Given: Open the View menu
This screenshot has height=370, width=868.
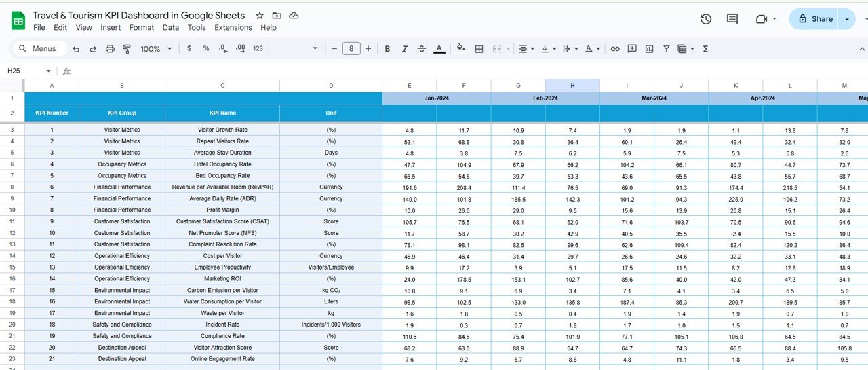Looking at the screenshot, I should click(84, 28).
